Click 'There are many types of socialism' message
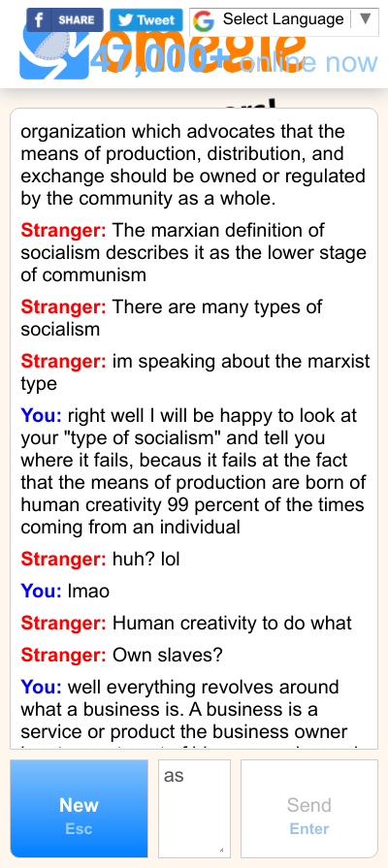Screen dimensions: 388x868 [172, 318]
